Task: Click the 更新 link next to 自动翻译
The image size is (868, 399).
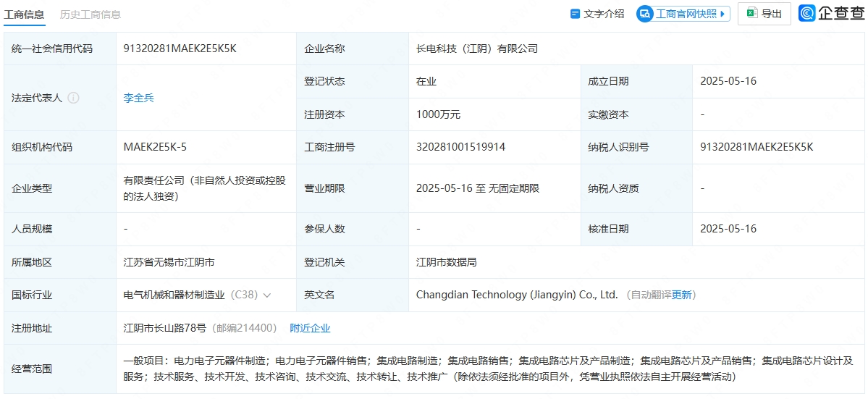Action: click(x=681, y=295)
